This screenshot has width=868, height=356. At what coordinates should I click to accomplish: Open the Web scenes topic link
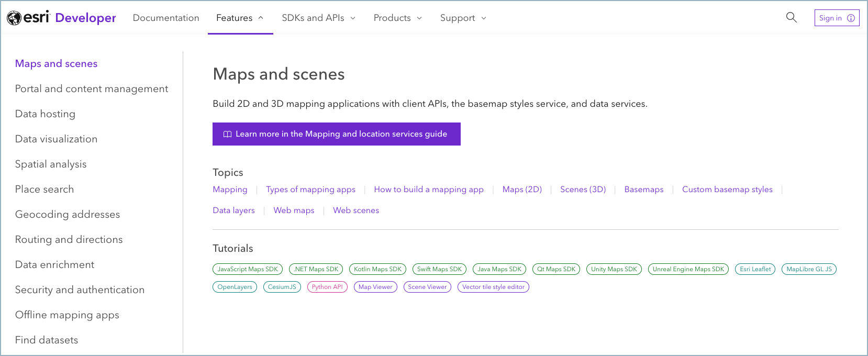point(355,210)
